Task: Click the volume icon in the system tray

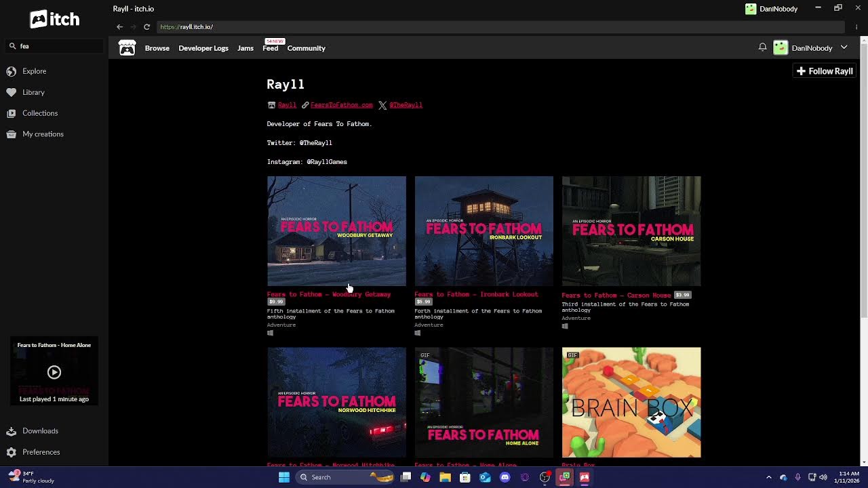Action: [x=823, y=477]
